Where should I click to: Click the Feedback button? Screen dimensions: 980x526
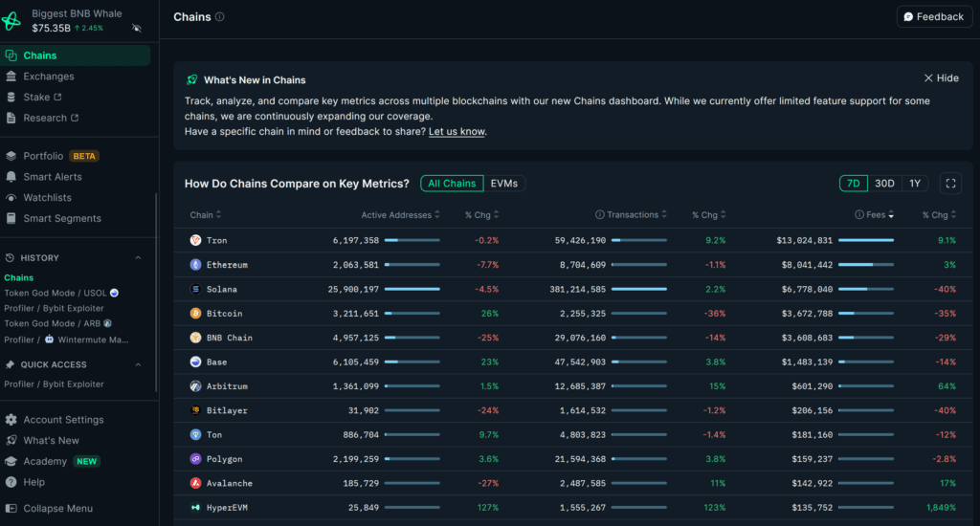934,17
